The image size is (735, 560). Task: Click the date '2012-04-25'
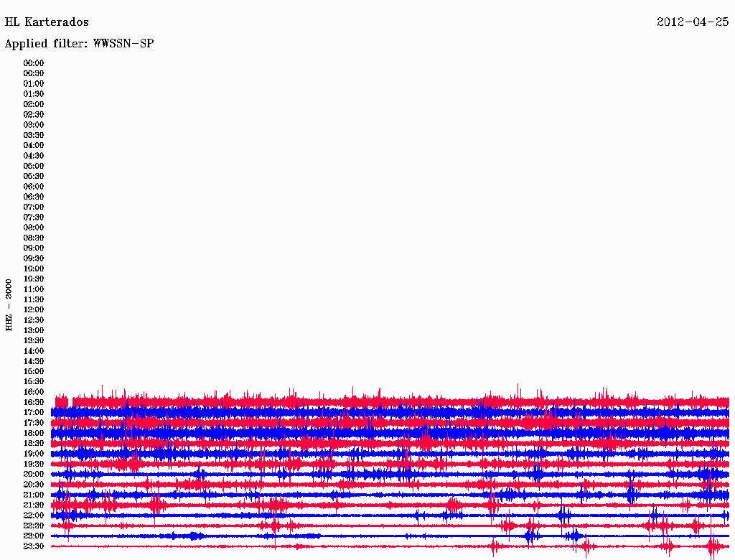coord(693,22)
